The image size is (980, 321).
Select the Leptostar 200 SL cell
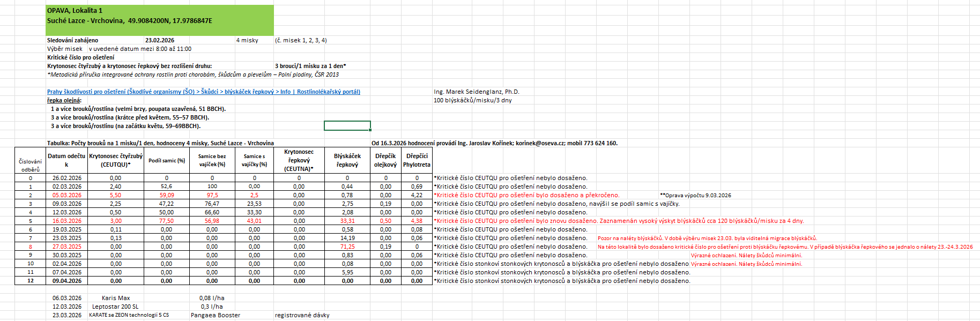(x=115, y=307)
